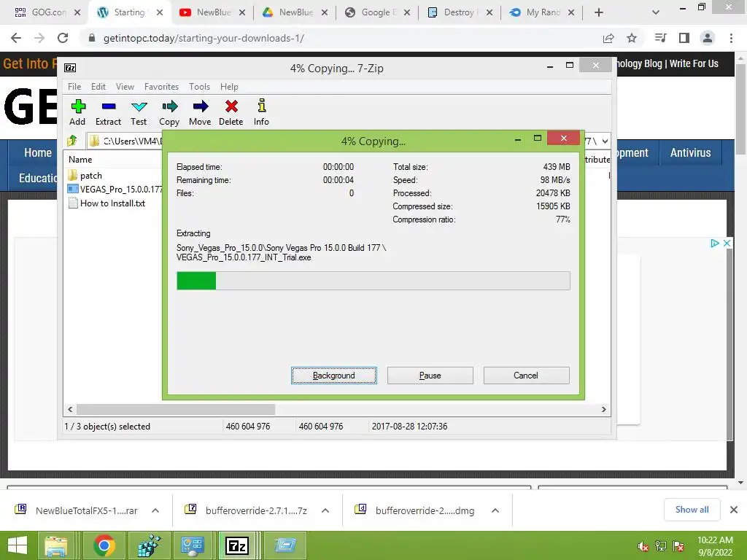747x560 pixels.
Task: Click the Copy toolbar icon
Action: pos(169,112)
